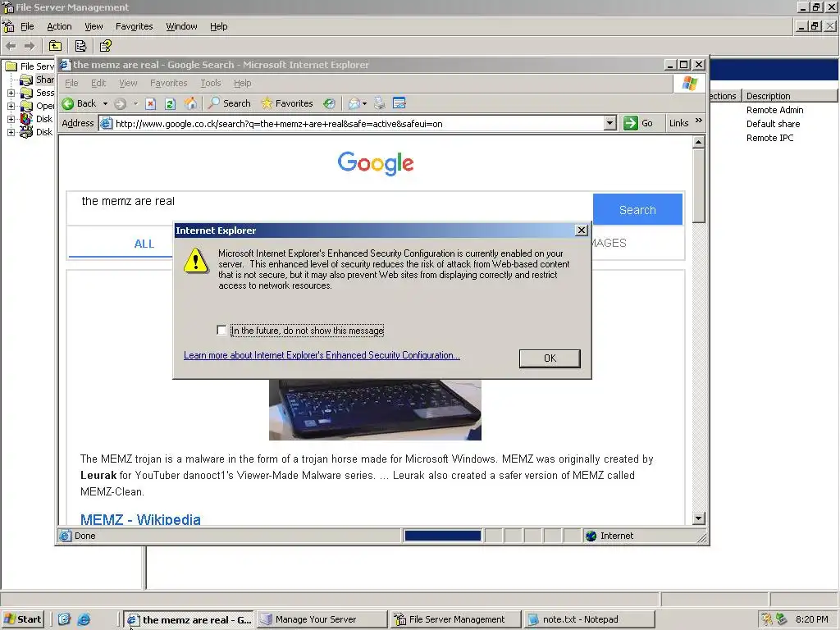Image resolution: width=840 pixels, height=630 pixels.
Task: Click the IE status bar progress indicator
Action: [x=442, y=536]
